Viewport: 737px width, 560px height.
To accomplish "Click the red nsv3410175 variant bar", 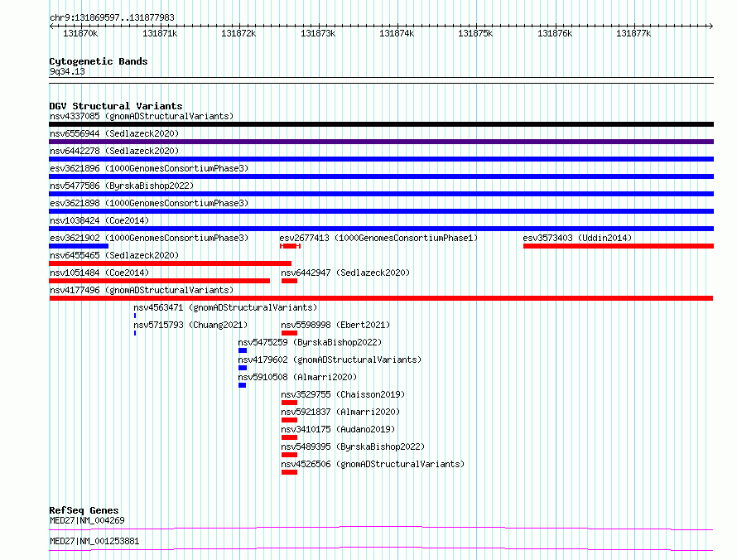I will pyautogui.click(x=290, y=437).
